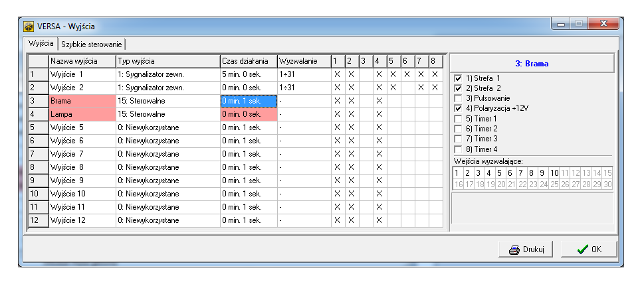Select row header number 12

coord(38,220)
